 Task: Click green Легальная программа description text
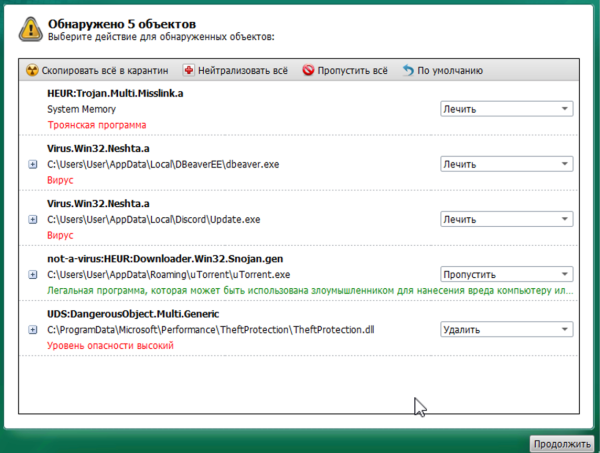[310, 291]
